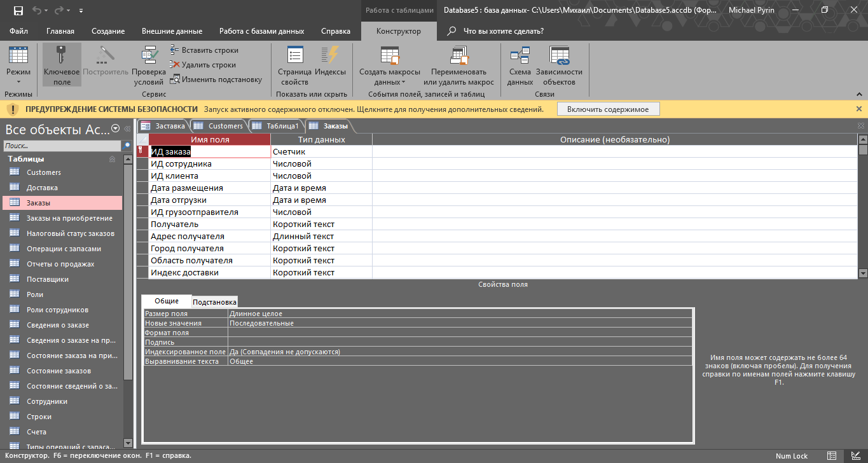Click the Включить содержимое button
868x463 pixels.
(607, 109)
